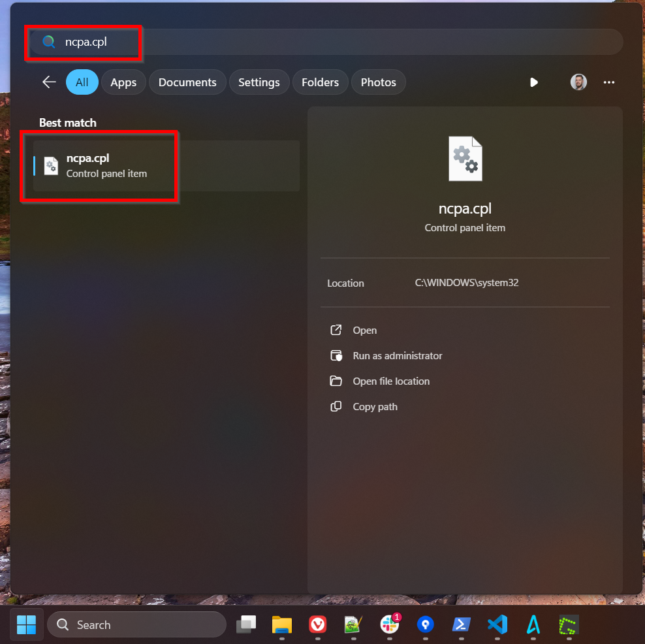Image resolution: width=645 pixels, height=644 pixels.
Task: Open the Windows Start button
Action: coord(26,624)
